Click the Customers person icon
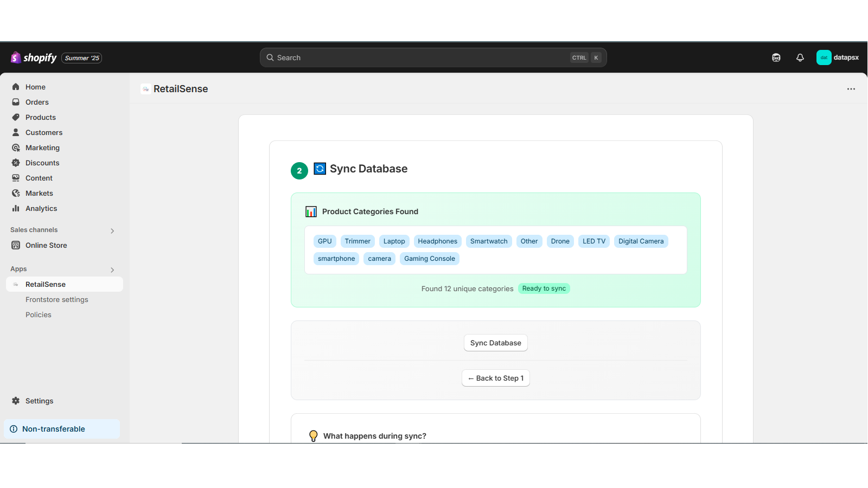The height and width of the screenshot is (488, 868). [16, 132]
